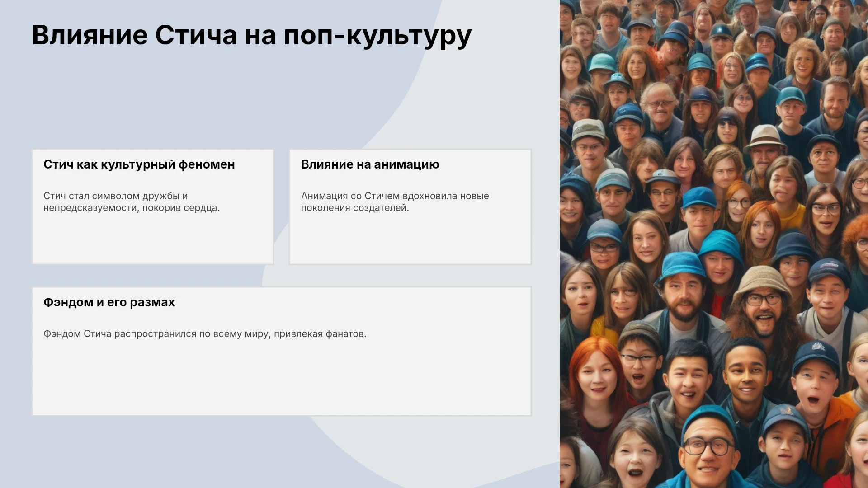The width and height of the screenshot is (868, 488).
Task: Click empty area inside the animation influence card
Action: 410,239
